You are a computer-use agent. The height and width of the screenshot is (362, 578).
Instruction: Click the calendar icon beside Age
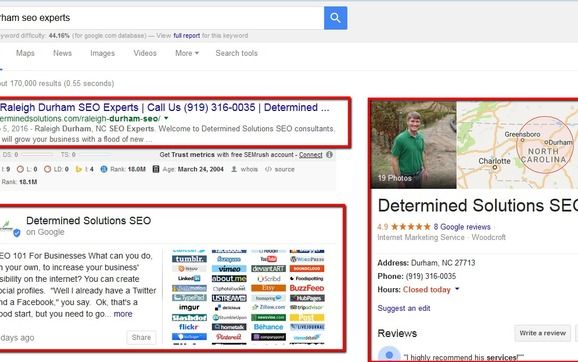click(x=156, y=169)
